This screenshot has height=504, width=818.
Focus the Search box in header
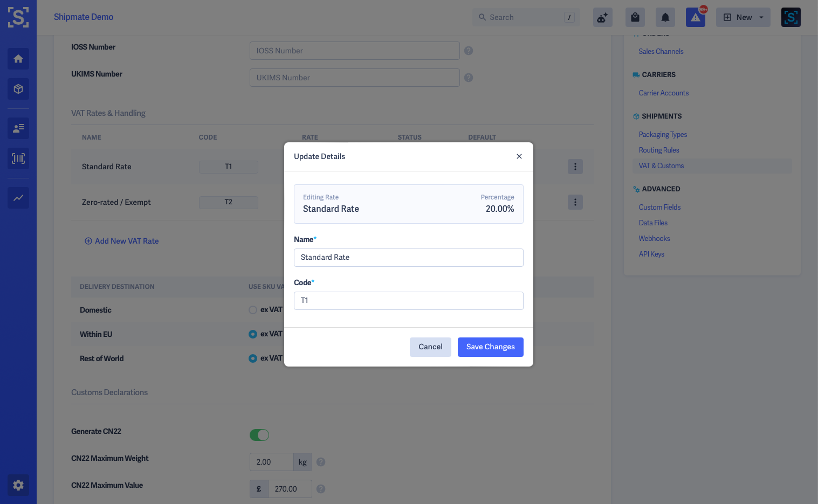[x=526, y=17]
